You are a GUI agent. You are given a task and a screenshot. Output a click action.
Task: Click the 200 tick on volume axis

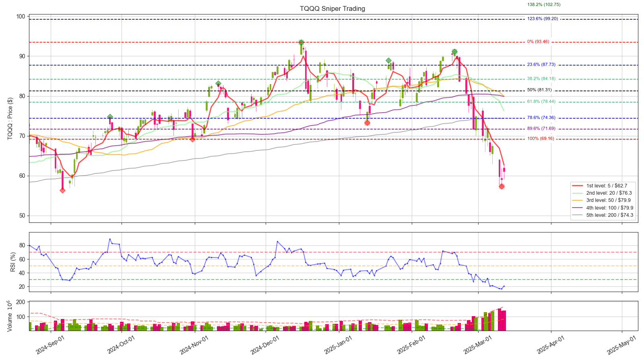tap(21, 302)
